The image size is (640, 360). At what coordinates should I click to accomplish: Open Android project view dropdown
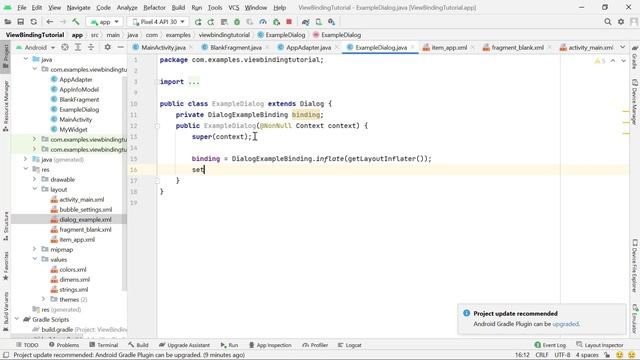tap(35, 47)
